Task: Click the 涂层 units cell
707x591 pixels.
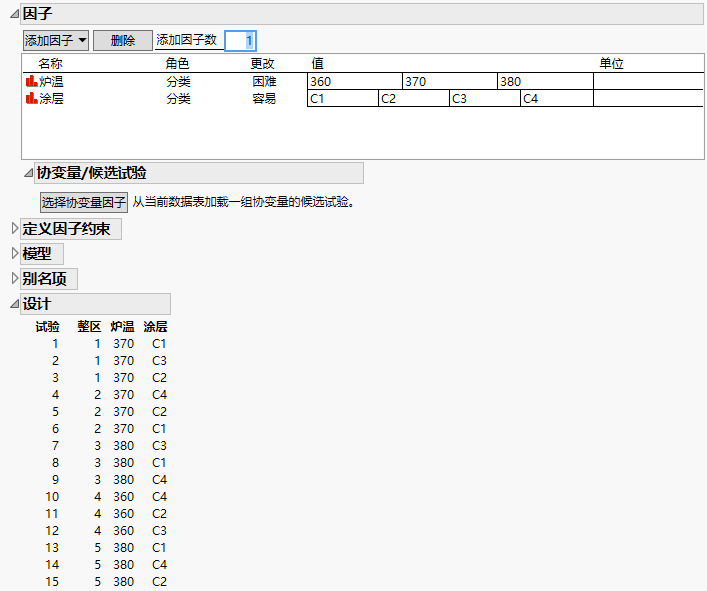Action: pos(648,98)
